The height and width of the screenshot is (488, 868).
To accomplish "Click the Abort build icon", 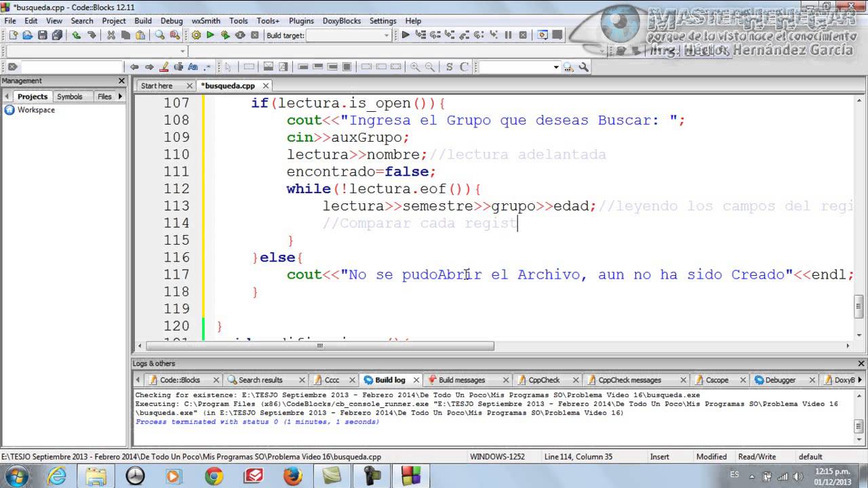I will pyautogui.click(x=255, y=35).
